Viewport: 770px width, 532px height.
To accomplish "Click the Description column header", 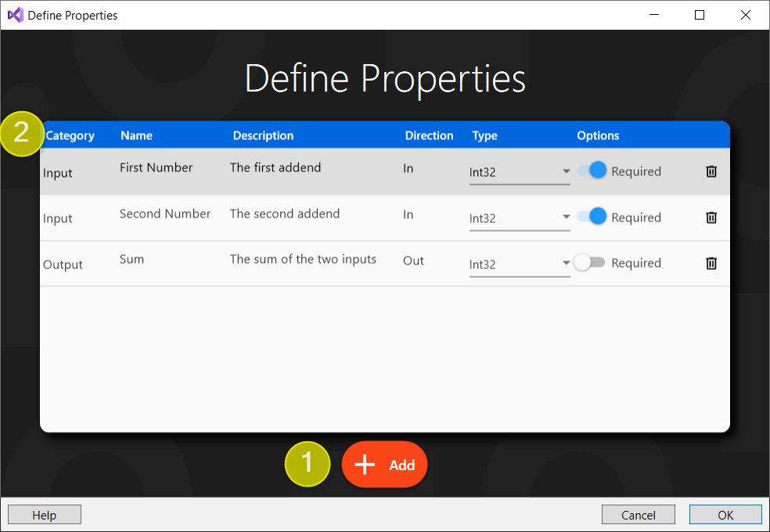I will pos(263,135).
